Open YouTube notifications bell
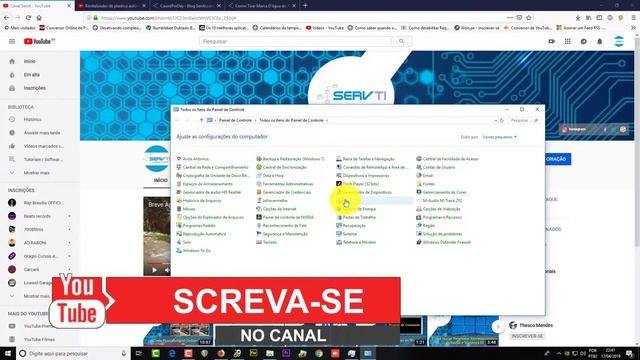Image resolution: width=640 pixels, height=360 pixels. click(x=600, y=41)
